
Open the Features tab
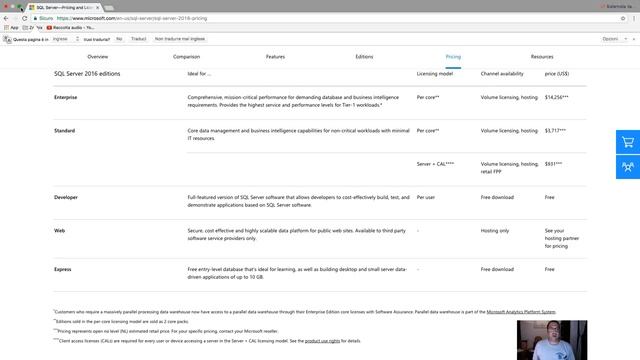pyautogui.click(x=276, y=57)
